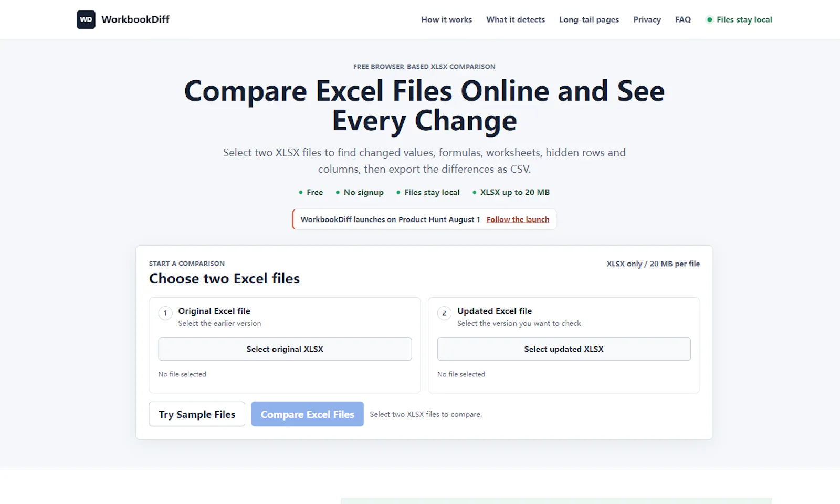This screenshot has height=504, width=840.
Task: Open Long-tail pages nav item
Action: [589, 19]
